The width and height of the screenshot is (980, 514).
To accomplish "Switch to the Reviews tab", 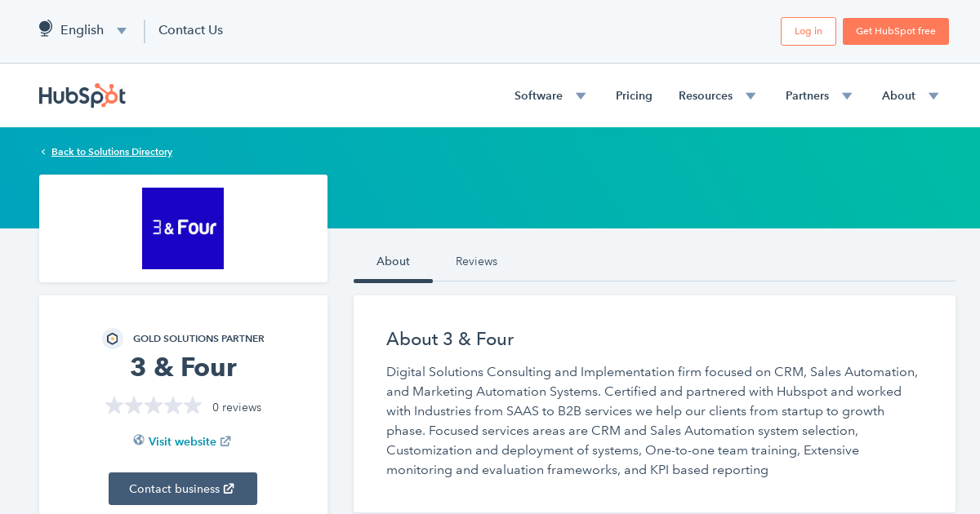I will click(476, 262).
